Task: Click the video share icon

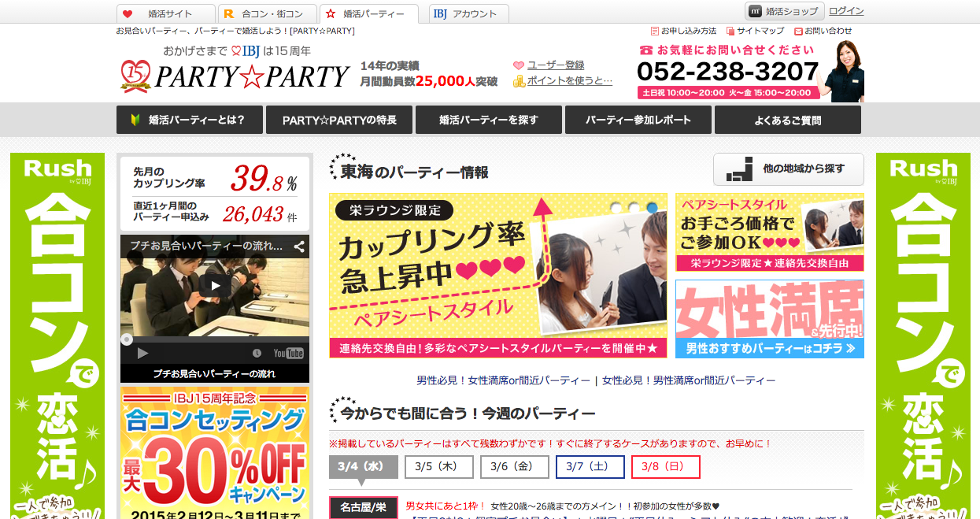Action: click(299, 246)
